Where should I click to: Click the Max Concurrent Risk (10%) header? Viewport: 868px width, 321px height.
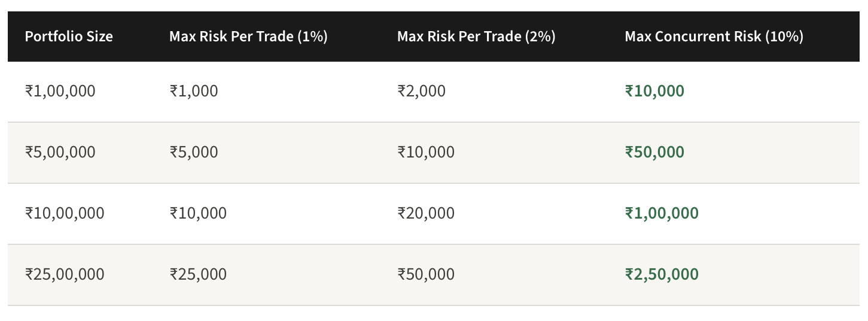(714, 37)
